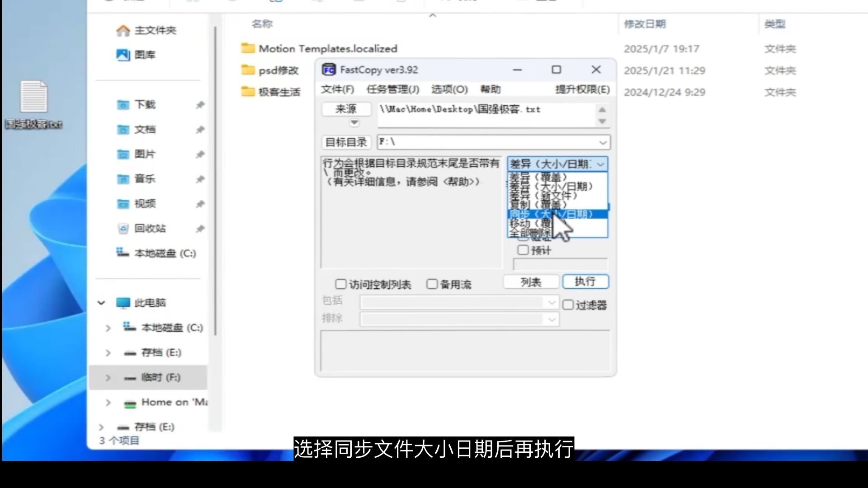Expand 临时 (F:) tree node
Viewport: 868px width, 488px height.
(x=108, y=378)
